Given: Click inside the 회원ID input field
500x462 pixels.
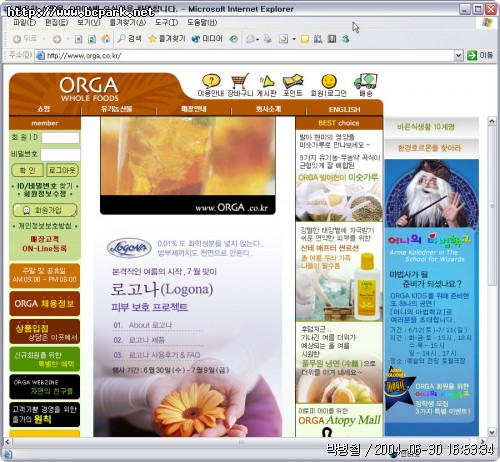Looking at the screenshot, I should click(x=60, y=138).
